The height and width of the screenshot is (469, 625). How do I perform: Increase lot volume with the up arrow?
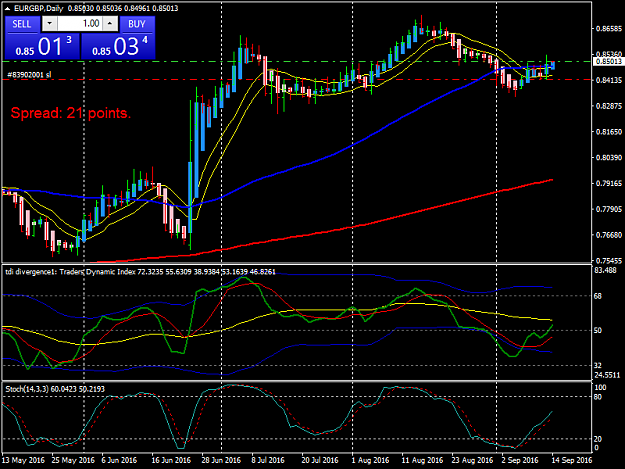pos(110,24)
